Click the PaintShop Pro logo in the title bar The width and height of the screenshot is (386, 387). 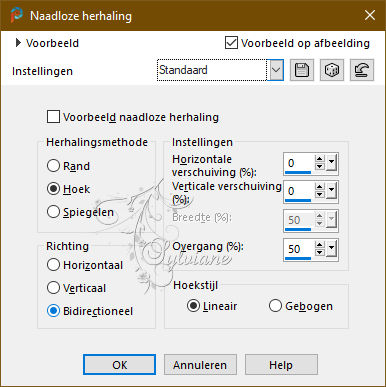tap(16, 15)
